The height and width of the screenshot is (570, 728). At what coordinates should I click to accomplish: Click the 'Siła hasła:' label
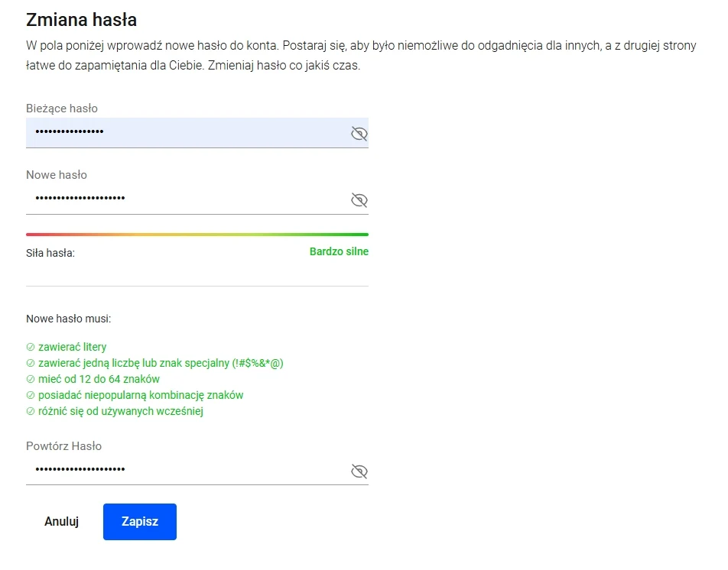tap(50, 253)
